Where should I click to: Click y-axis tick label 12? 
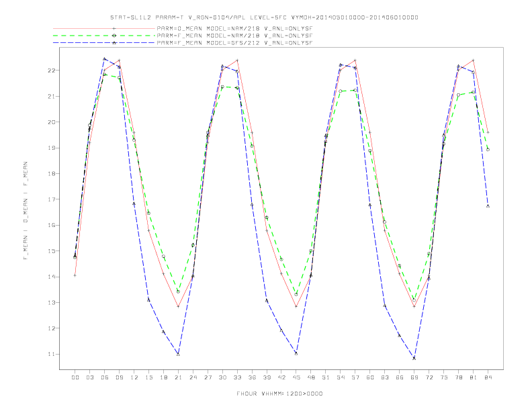click(x=51, y=328)
